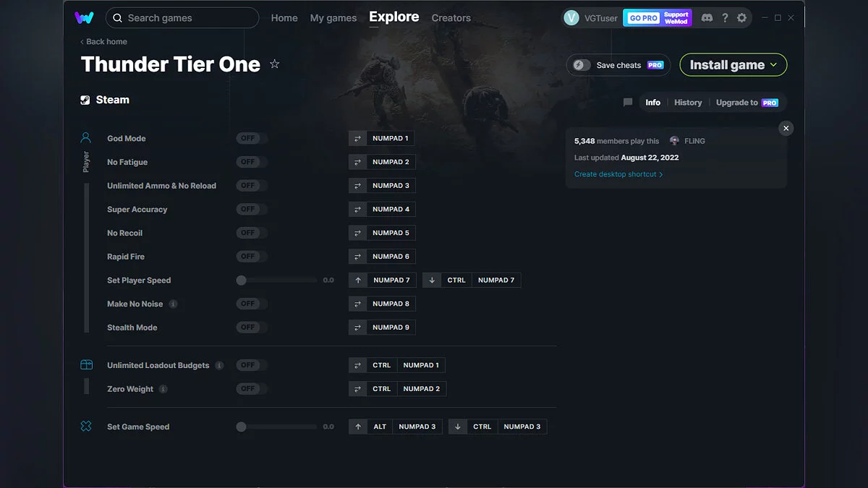Enable Unlimited Ammo & No Reload
Screen dimensions: 868x488
click(252, 186)
